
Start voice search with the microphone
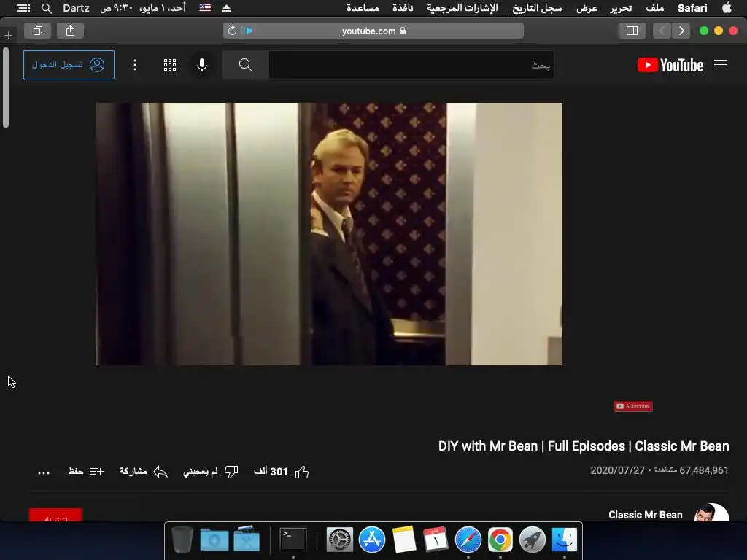click(202, 65)
